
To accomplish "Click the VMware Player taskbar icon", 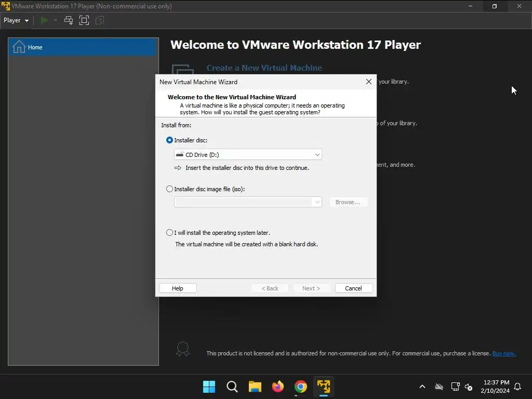I will [323, 387].
